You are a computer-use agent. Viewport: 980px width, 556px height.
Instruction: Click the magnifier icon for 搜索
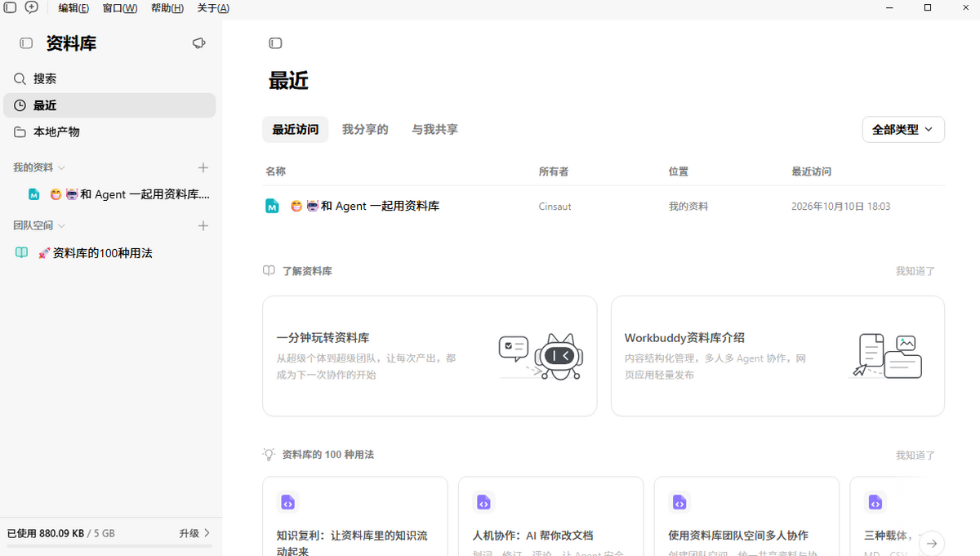tap(20, 79)
